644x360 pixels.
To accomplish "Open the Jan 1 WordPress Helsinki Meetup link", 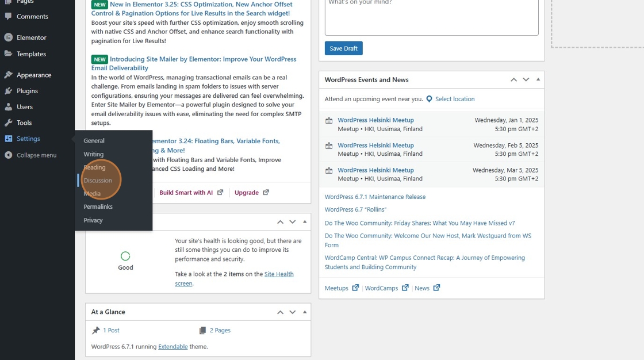I will (376, 120).
